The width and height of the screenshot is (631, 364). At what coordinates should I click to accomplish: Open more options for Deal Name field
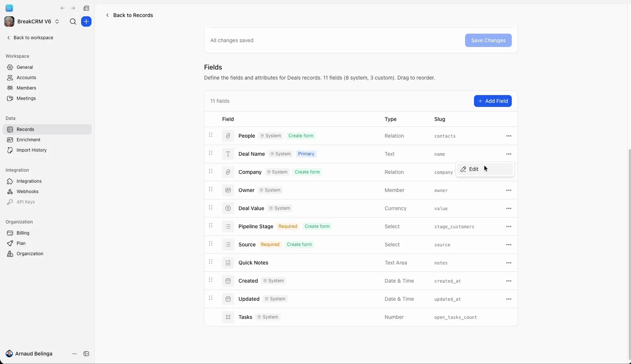pyautogui.click(x=509, y=154)
